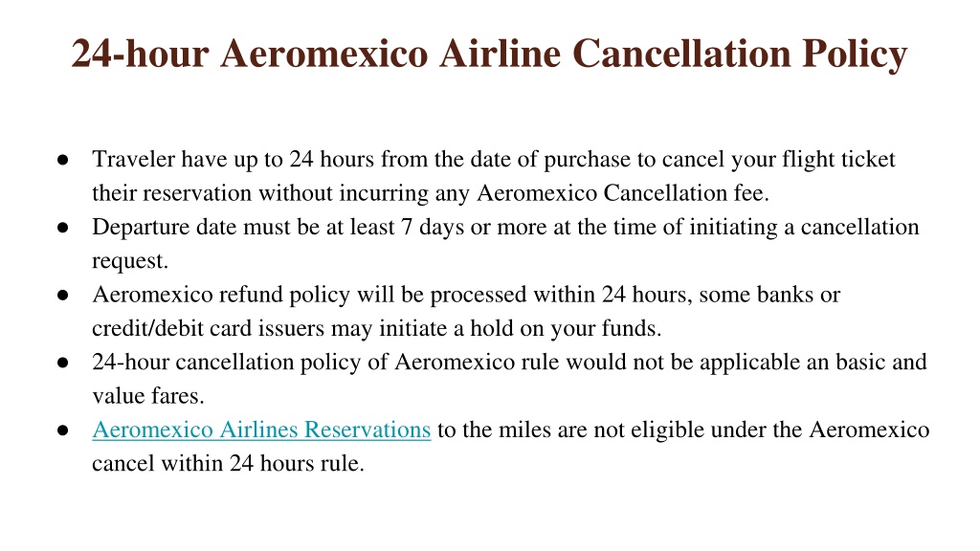Click the bullet marker before "24-hour cancellation policy"
This screenshot has height=551, width=980.
(x=62, y=363)
